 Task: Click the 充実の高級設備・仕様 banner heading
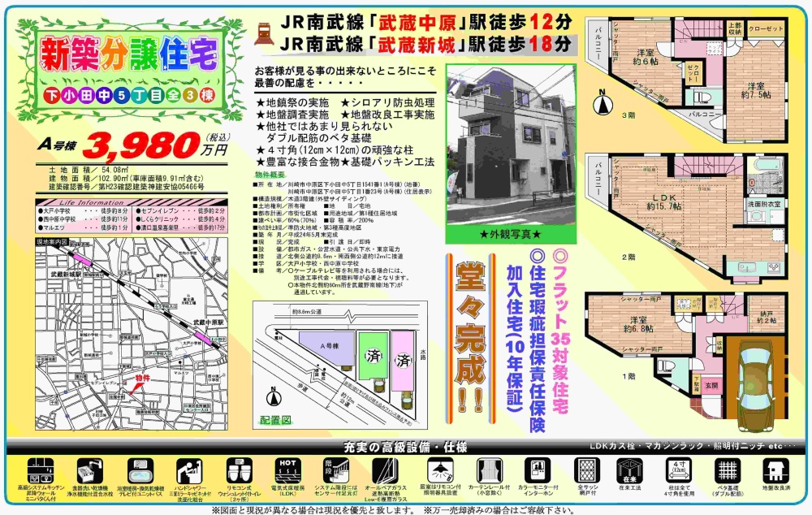click(405, 447)
